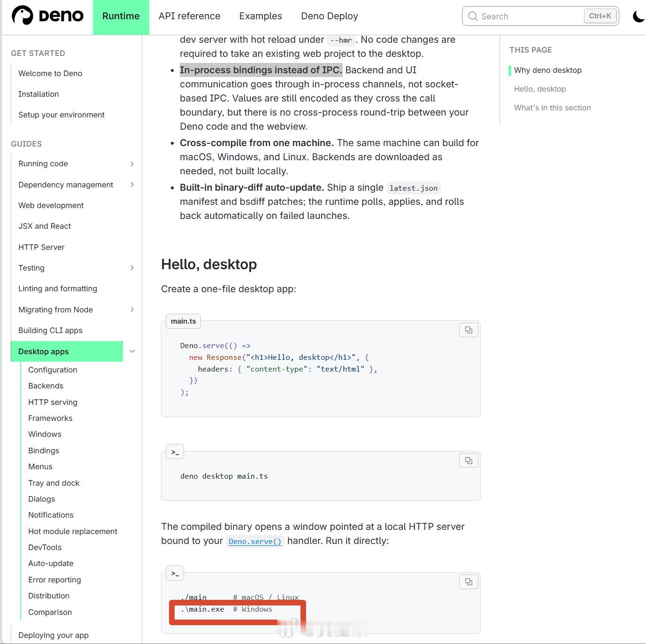Image resolution: width=646 pixels, height=644 pixels.
Task: Copy the ./main run command block
Action: (469, 582)
